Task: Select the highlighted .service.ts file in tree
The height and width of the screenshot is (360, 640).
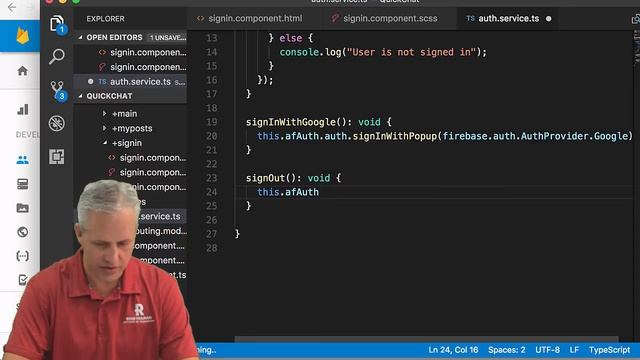Action: (160, 216)
